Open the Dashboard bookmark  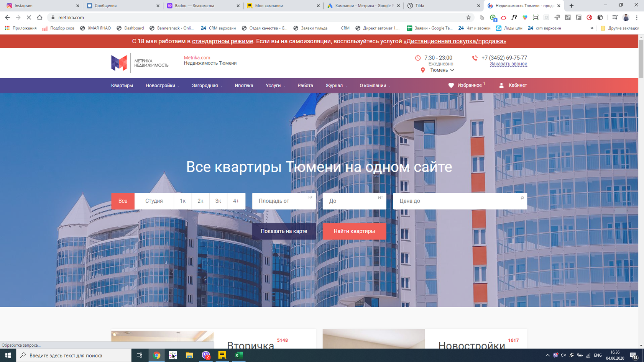[130, 28]
